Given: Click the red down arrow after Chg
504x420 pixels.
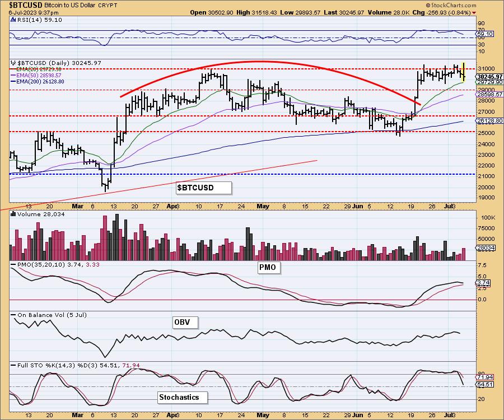Looking at the screenshot, I should point(474,13).
